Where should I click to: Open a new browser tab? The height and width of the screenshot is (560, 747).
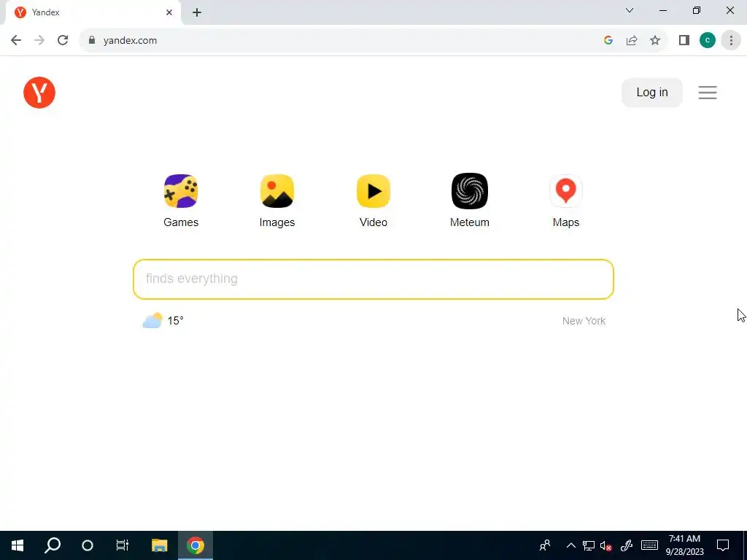point(197,12)
